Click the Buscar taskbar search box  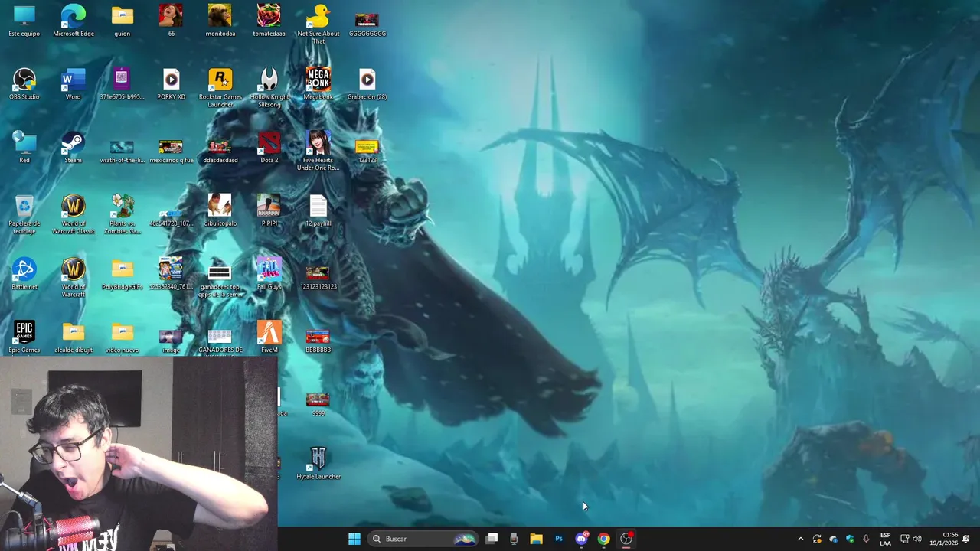(423, 539)
